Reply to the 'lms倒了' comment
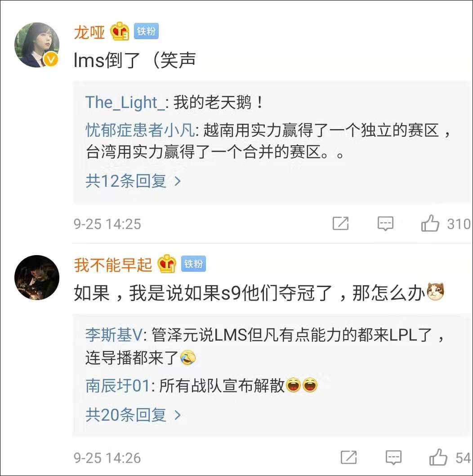Image resolution: width=473 pixels, height=476 pixels. coord(385,223)
